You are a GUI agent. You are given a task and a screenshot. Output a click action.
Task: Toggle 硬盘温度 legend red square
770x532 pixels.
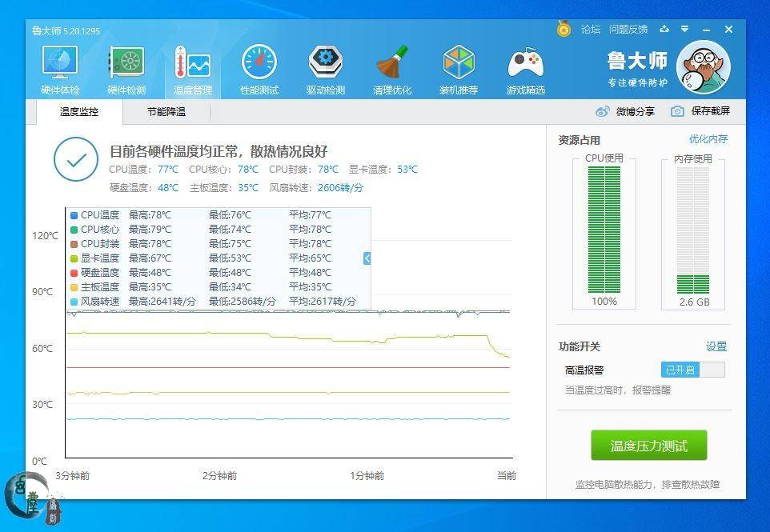point(74,273)
